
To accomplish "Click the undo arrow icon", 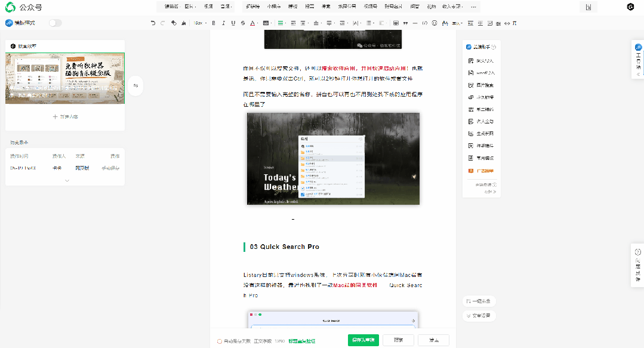I will (153, 23).
